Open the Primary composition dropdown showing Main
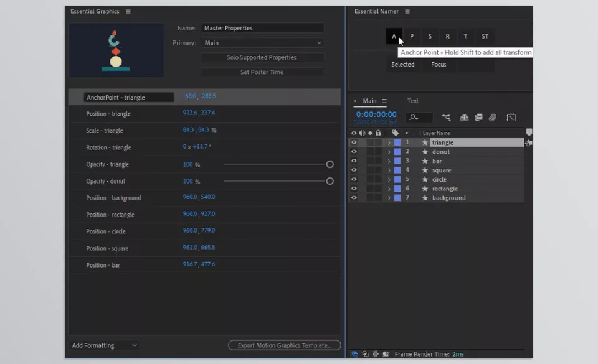Viewport: 598px width, 364px height. 262,43
